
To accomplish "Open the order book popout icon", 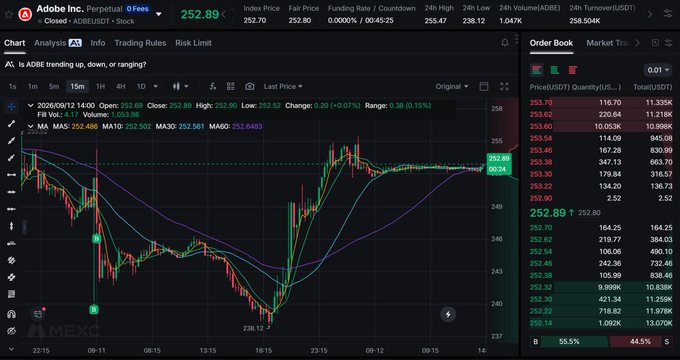I will pos(655,43).
